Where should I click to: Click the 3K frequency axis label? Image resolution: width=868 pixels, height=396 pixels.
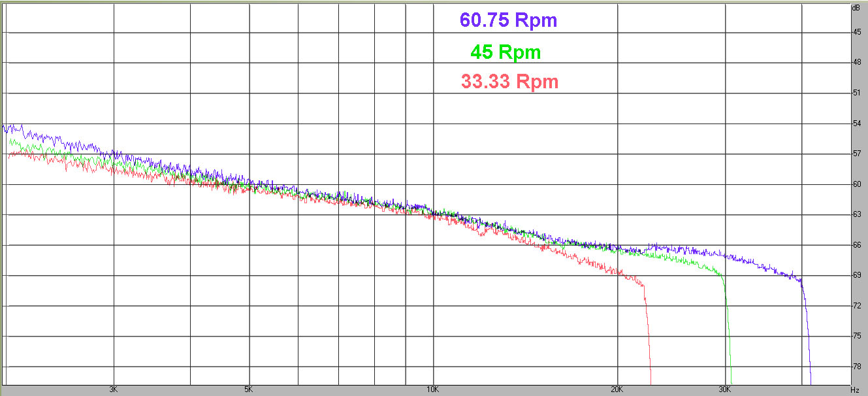click(114, 390)
